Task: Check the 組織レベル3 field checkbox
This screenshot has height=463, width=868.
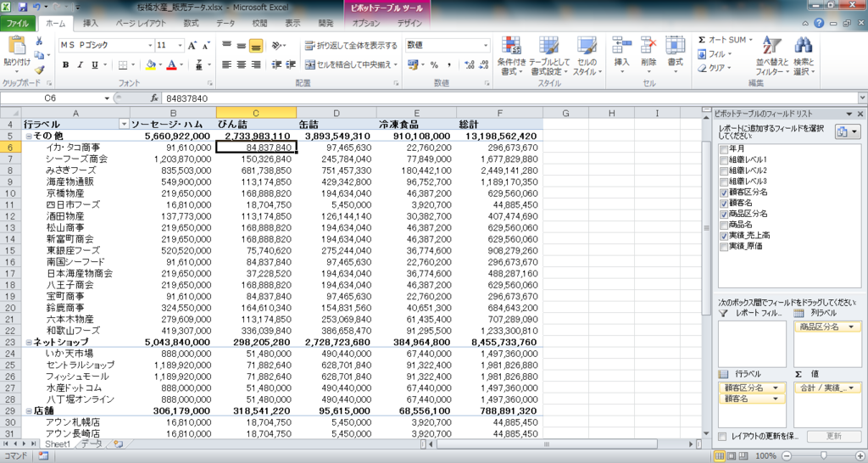Action: (724, 181)
